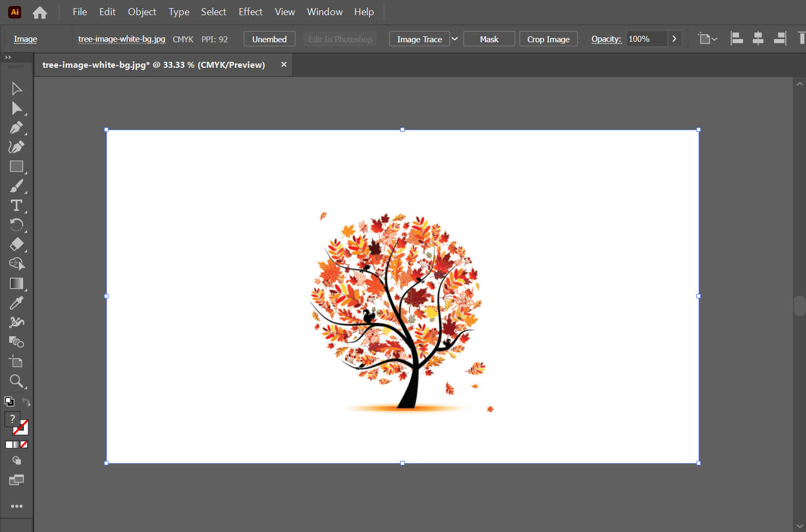
Task: Select the Eraser tool
Action: (x=16, y=245)
